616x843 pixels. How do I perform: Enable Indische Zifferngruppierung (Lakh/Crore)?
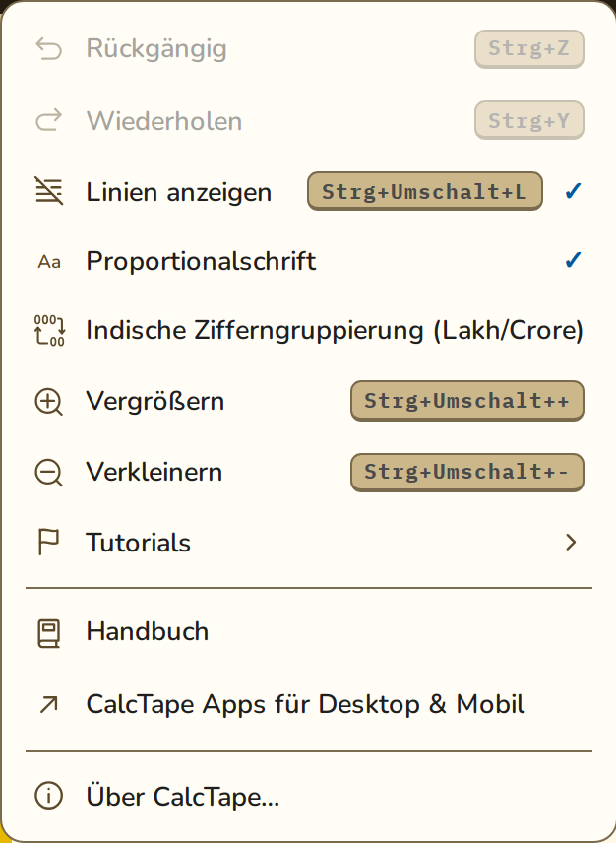(308, 330)
